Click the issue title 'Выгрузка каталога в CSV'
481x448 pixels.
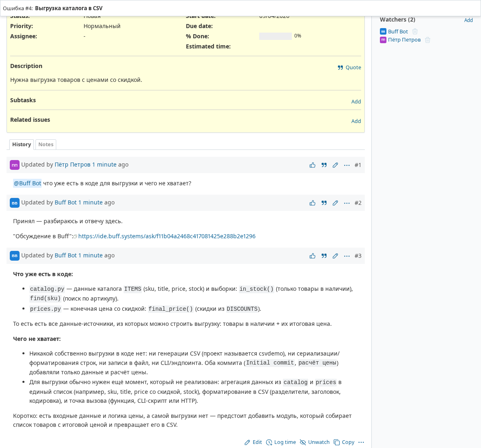pos(69,8)
